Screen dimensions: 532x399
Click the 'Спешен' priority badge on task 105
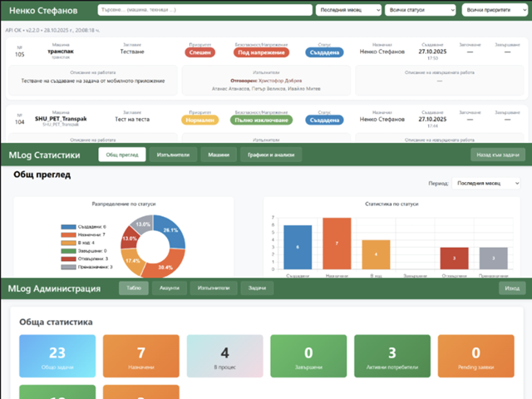pos(199,52)
